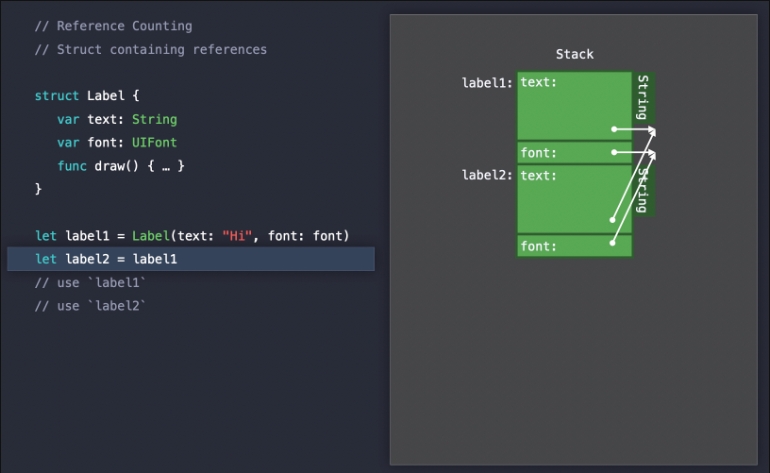Click the "// use `label1`" comment
770x473 pixels.
(x=90, y=283)
